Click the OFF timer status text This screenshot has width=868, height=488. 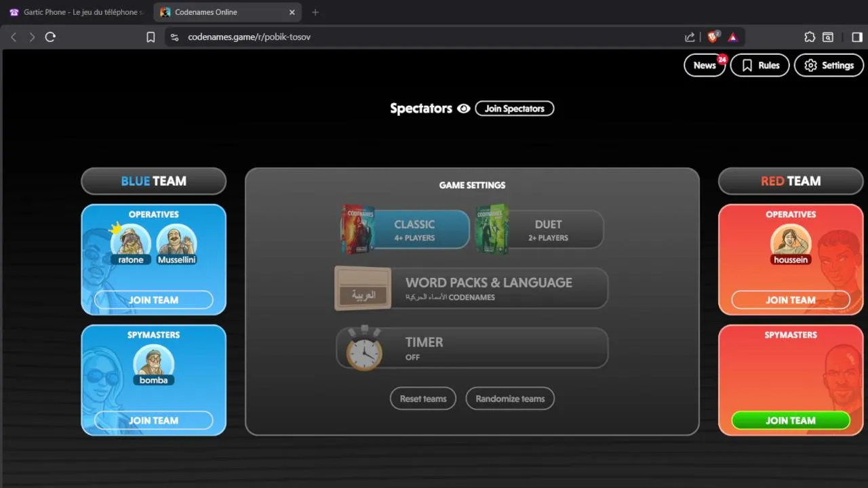412,357
